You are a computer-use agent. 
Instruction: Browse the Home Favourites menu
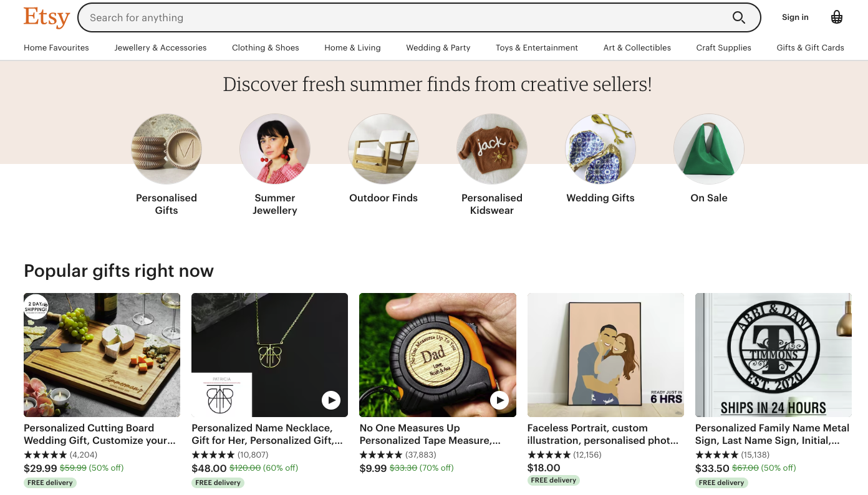point(56,47)
